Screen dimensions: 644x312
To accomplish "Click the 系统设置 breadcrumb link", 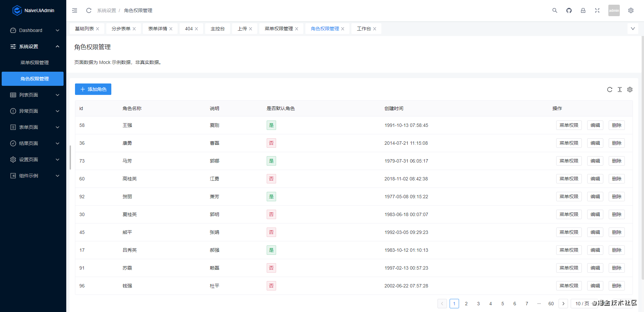I will coord(107,10).
